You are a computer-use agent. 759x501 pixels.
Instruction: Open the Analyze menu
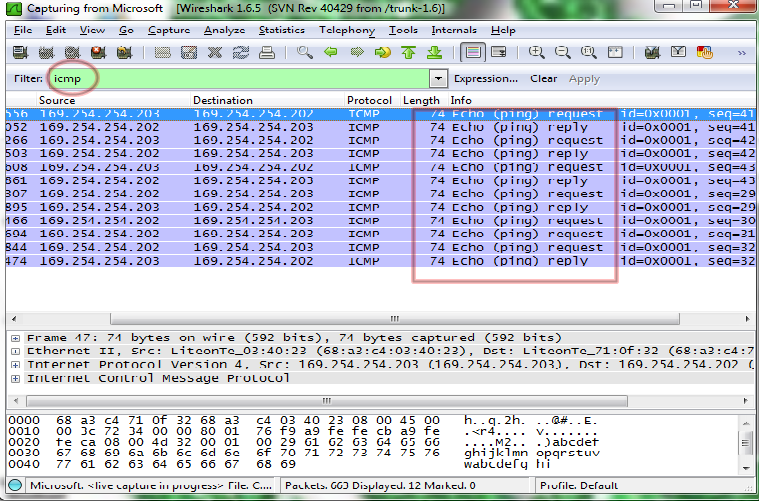(x=224, y=30)
